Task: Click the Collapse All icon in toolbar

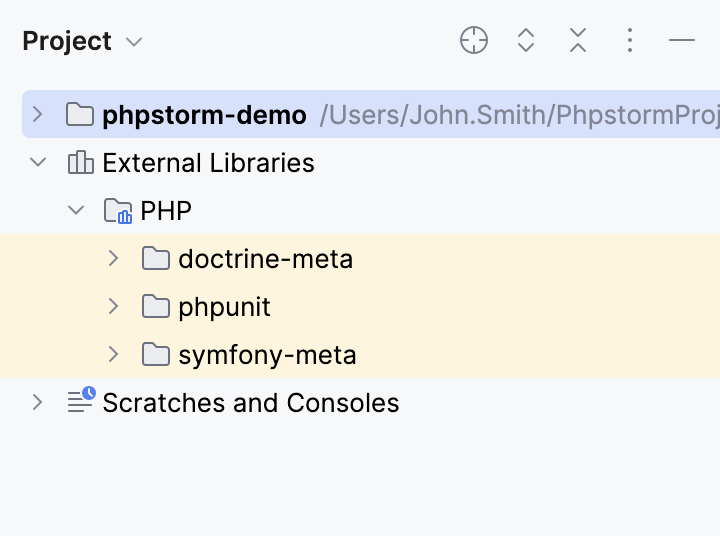Action: click(x=578, y=41)
